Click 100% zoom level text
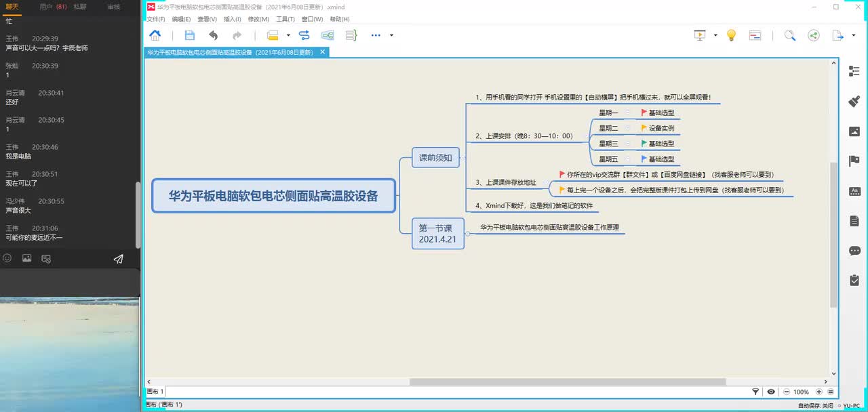This screenshot has width=868, height=412. tap(802, 392)
